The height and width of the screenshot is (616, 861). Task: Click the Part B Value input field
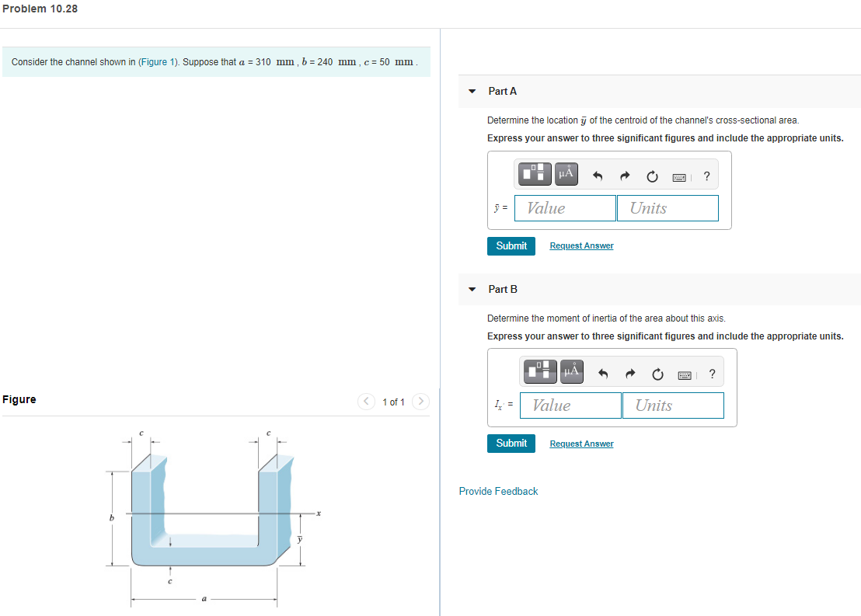(570, 405)
